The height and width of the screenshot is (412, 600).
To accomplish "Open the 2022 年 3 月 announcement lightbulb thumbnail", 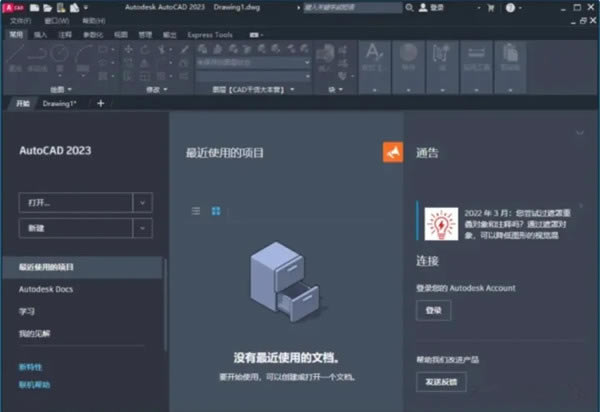I will (x=441, y=224).
